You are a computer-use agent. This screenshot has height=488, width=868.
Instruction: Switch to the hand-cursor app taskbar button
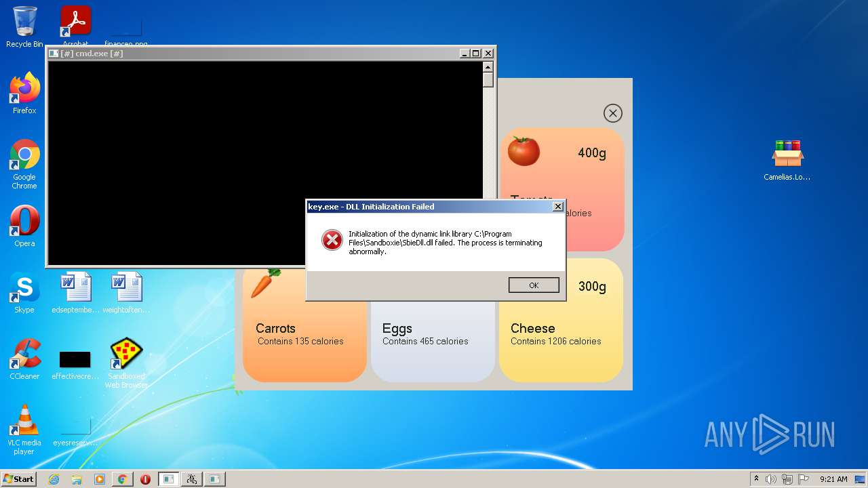191,479
